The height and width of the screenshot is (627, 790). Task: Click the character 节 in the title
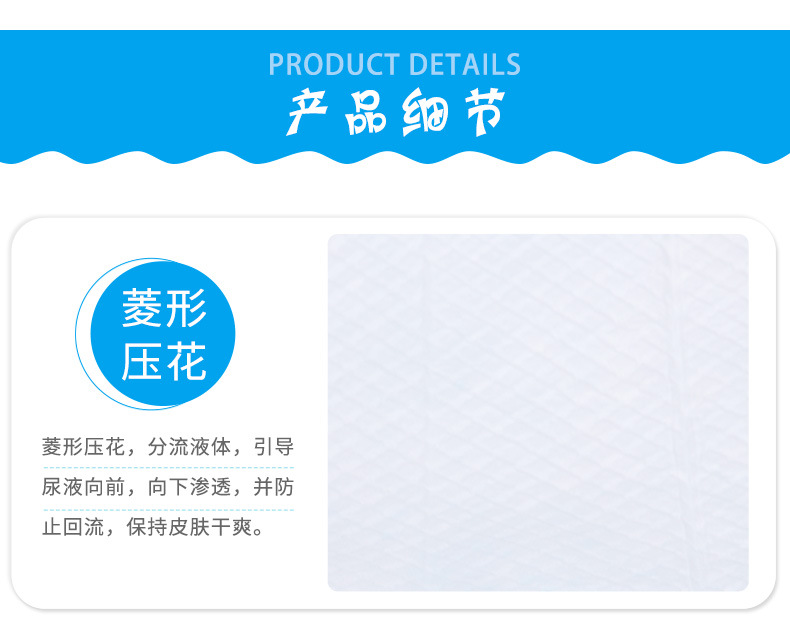[484, 112]
